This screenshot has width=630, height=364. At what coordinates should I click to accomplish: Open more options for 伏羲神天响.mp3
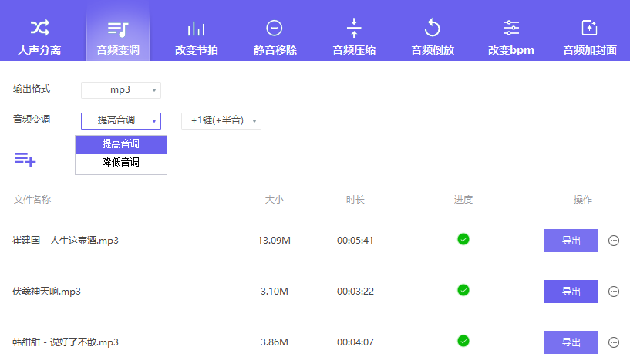coord(614,292)
